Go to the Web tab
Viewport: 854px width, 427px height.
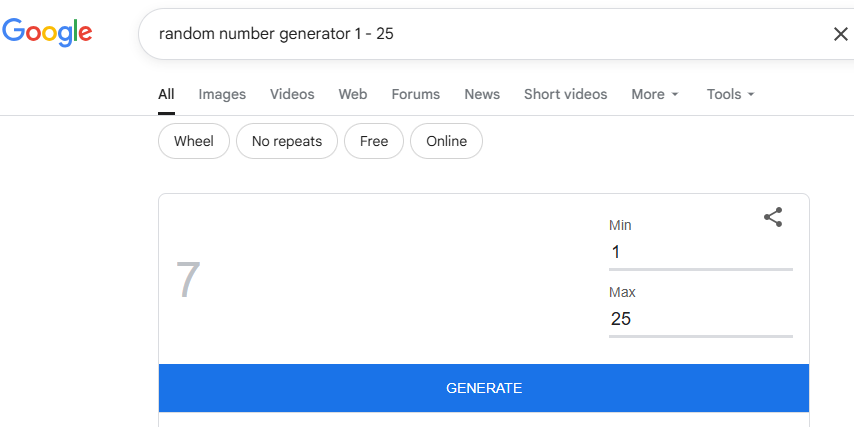352,94
